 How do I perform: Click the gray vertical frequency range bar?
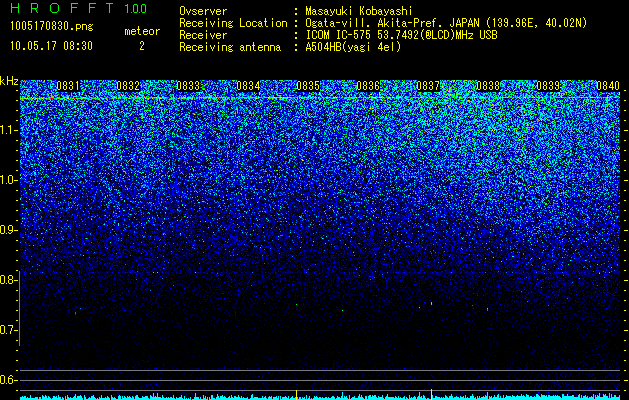19,308
